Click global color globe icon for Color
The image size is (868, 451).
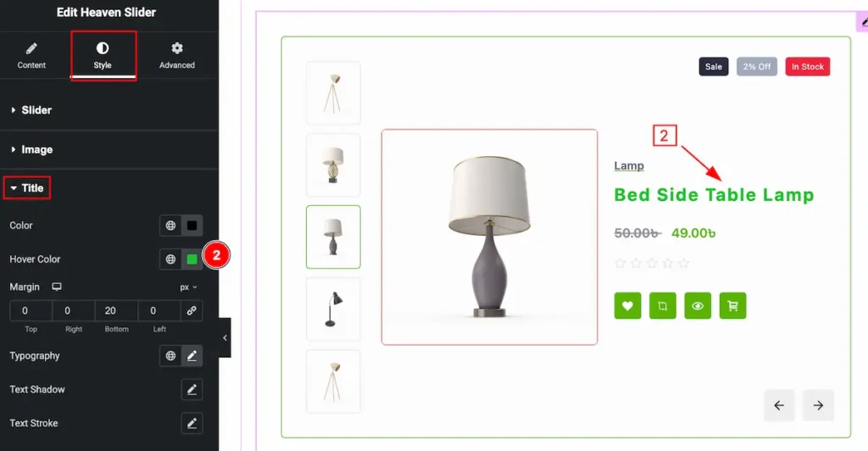(x=170, y=225)
